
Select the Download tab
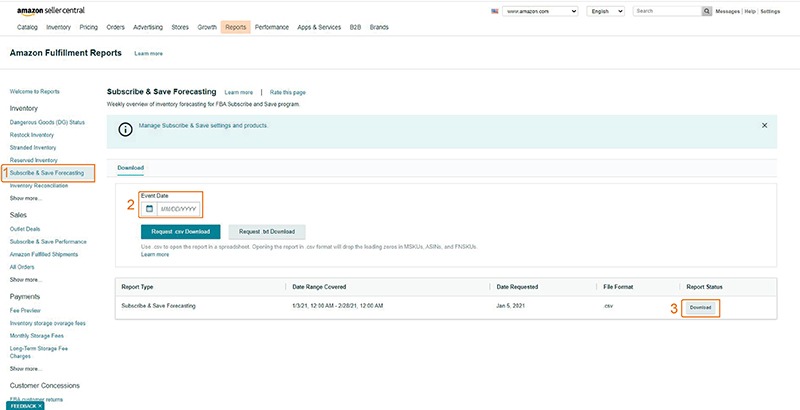[x=131, y=168]
